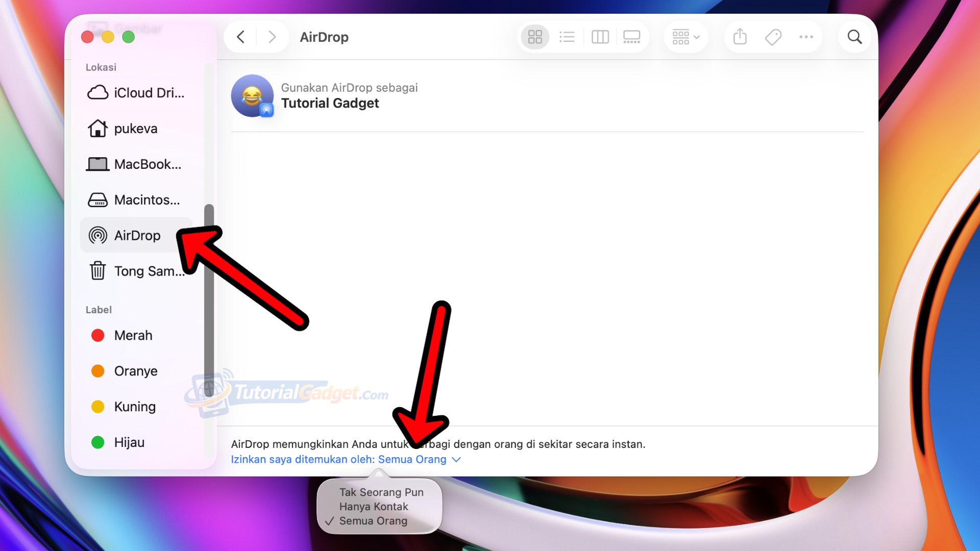The height and width of the screenshot is (551, 980).
Task: Switch to gallery view
Action: pos(631,37)
